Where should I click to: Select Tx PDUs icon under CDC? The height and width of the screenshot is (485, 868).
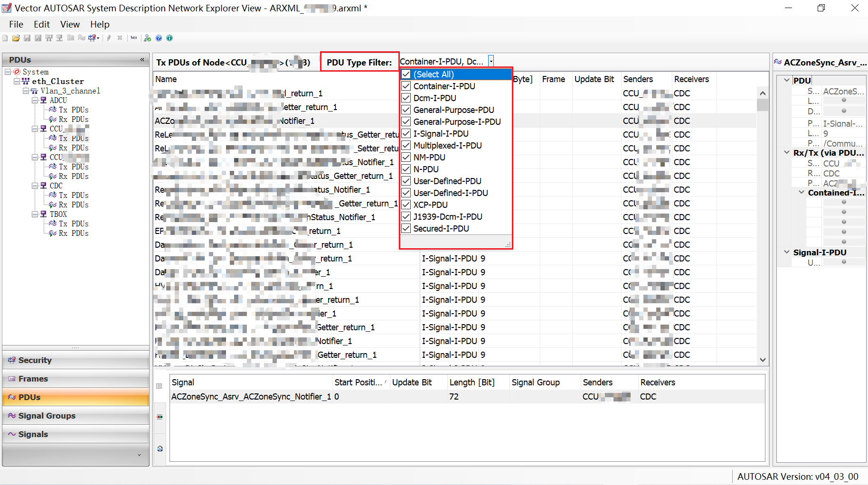point(53,195)
